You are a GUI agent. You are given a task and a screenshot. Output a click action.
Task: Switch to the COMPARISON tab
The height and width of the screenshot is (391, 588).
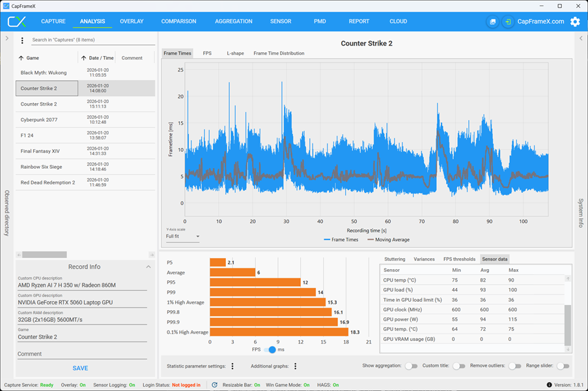178,22
